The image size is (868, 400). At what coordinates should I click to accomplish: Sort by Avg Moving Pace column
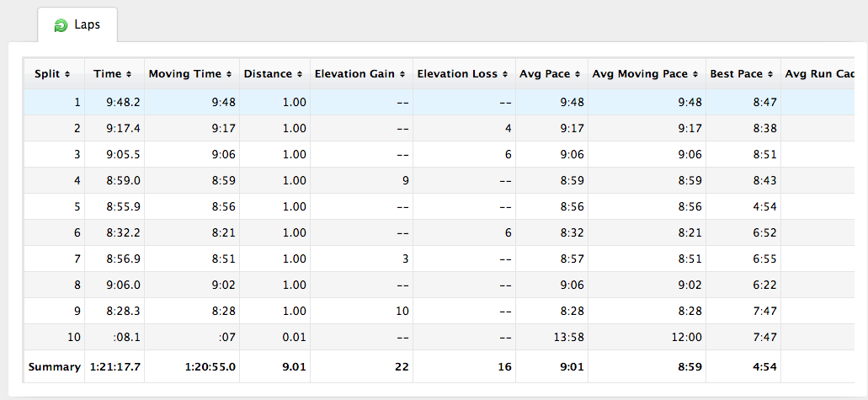(x=646, y=74)
